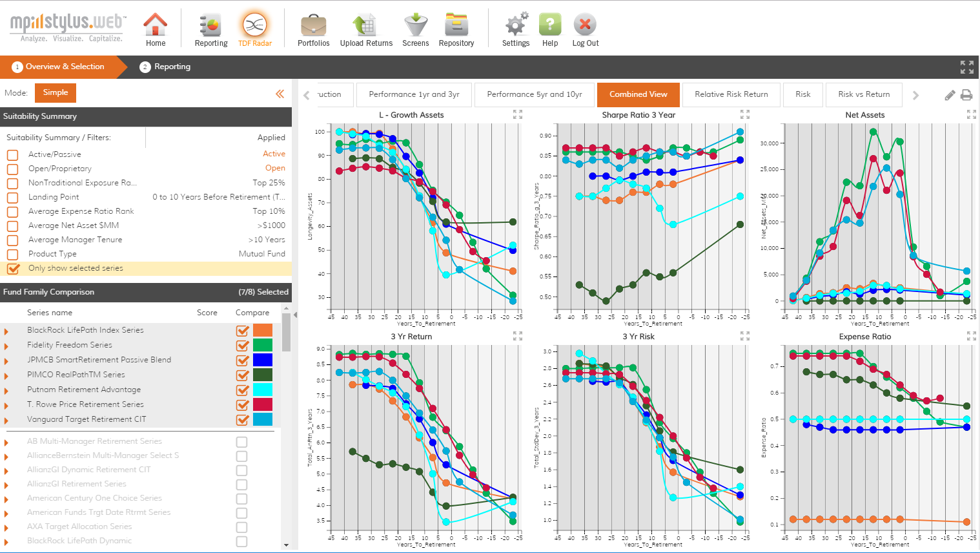
Task: Uncheck PIMCO RealPathTM Series compare
Action: [243, 375]
